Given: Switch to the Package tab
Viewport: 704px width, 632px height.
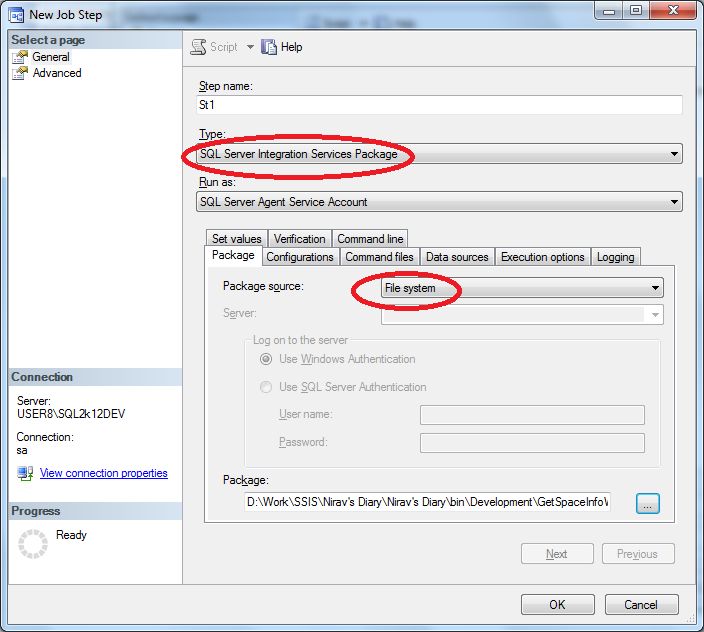Looking at the screenshot, I should coord(233,255).
